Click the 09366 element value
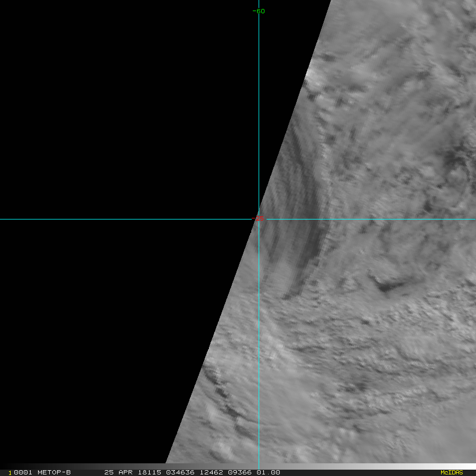476x476 pixels. (240, 472)
